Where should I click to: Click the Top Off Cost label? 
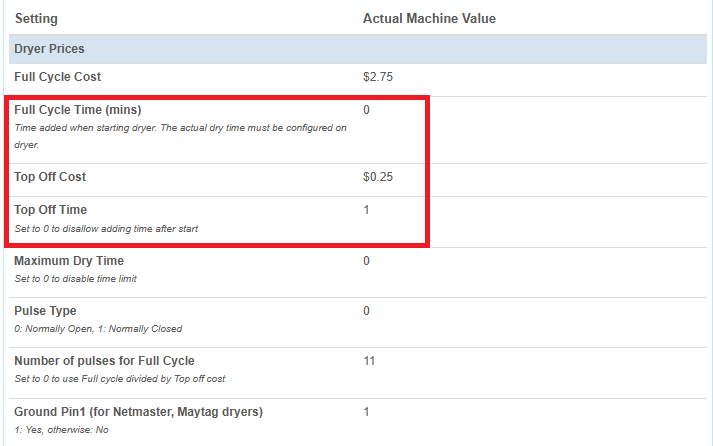point(50,177)
